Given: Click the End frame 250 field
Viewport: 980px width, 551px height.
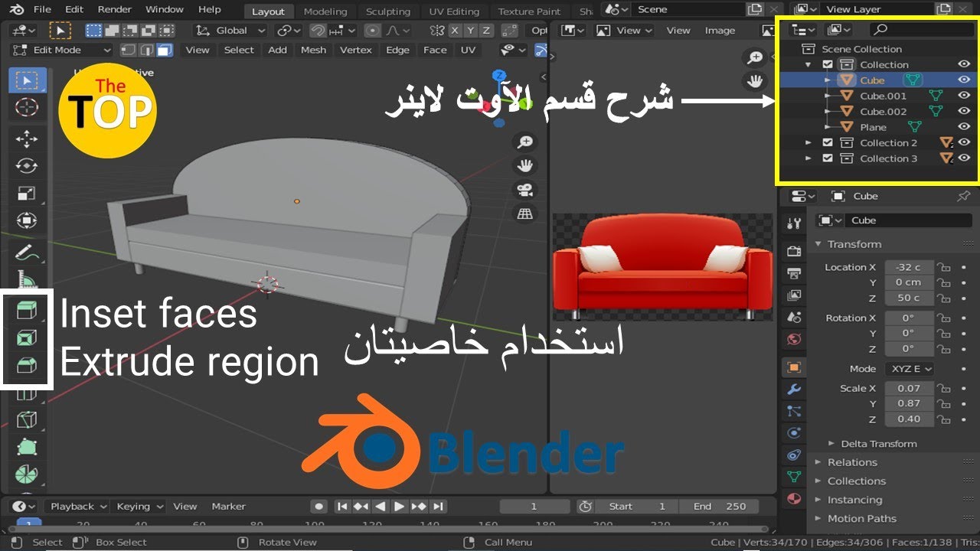Looking at the screenshot, I should tap(720, 507).
